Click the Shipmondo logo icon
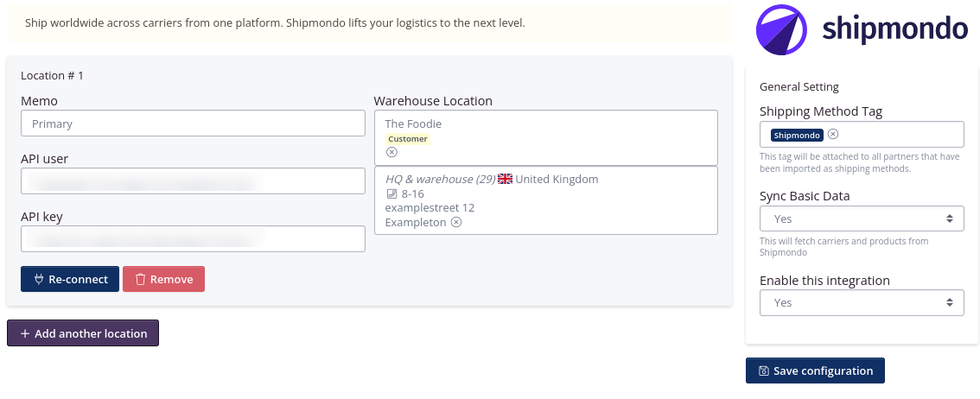The width and height of the screenshot is (980, 399). [x=781, y=30]
